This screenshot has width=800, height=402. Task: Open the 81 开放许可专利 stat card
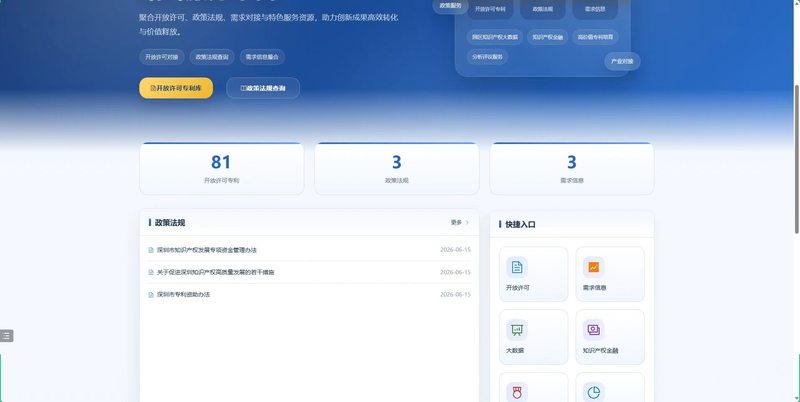click(x=221, y=169)
